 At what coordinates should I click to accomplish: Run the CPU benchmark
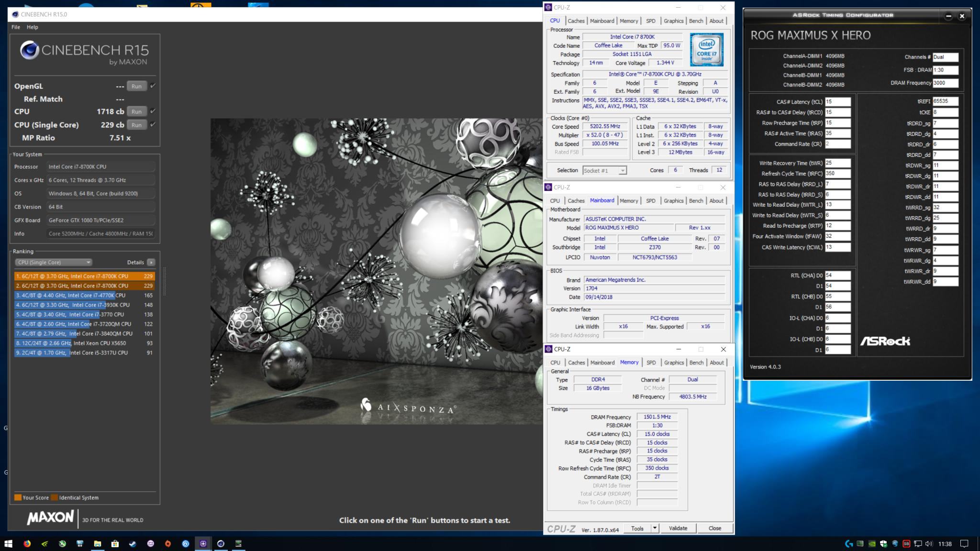(136, 111)
